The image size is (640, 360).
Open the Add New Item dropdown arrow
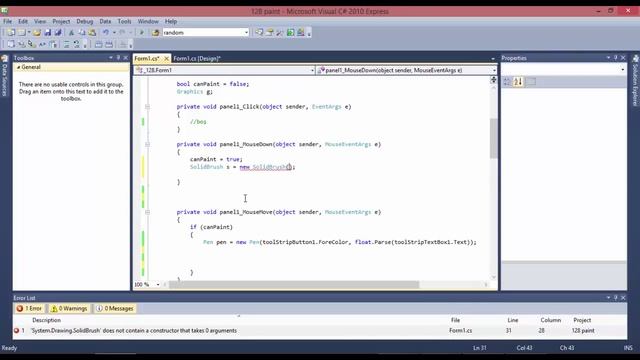click(x=29, y=33)
